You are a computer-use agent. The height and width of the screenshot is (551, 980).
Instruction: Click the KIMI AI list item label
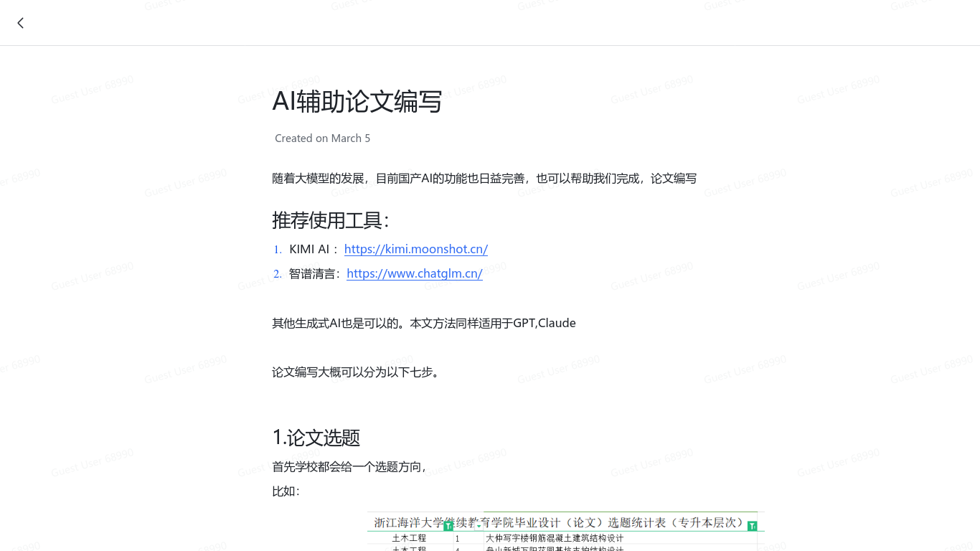tap(309, 249)
